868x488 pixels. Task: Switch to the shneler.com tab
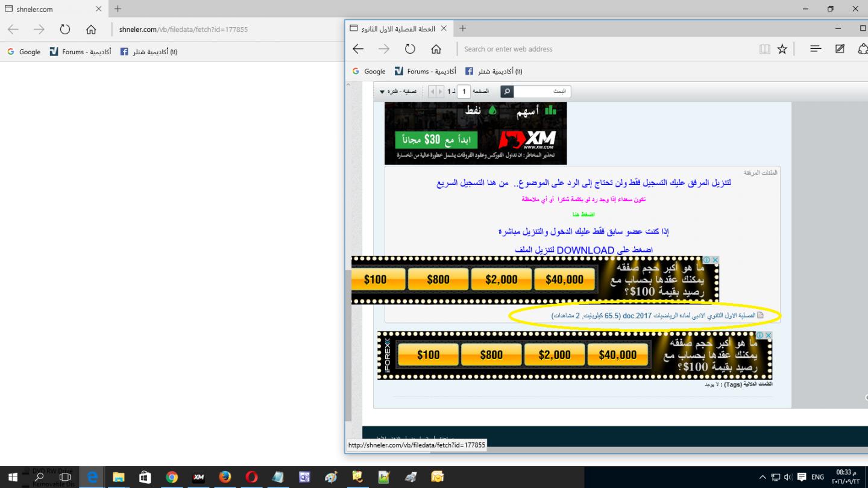point(54,9)
